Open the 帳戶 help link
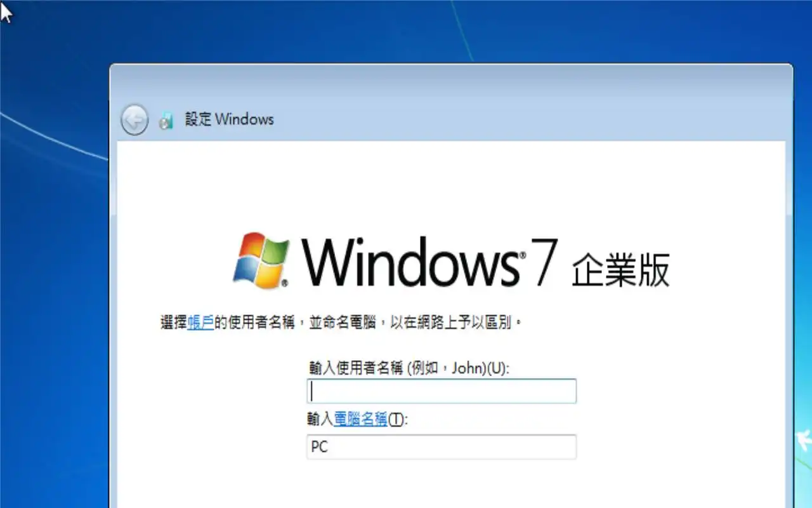The image size is (812, 508). [x=200, y=323]
